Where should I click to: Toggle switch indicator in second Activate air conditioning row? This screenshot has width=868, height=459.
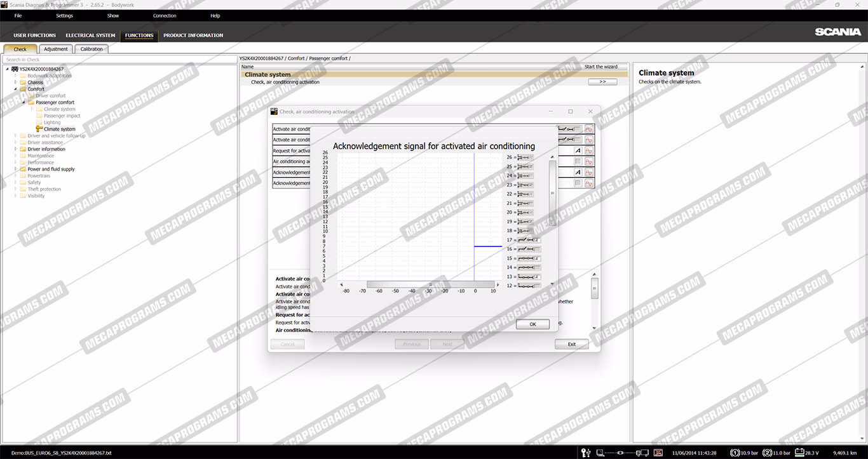(569, 140)
